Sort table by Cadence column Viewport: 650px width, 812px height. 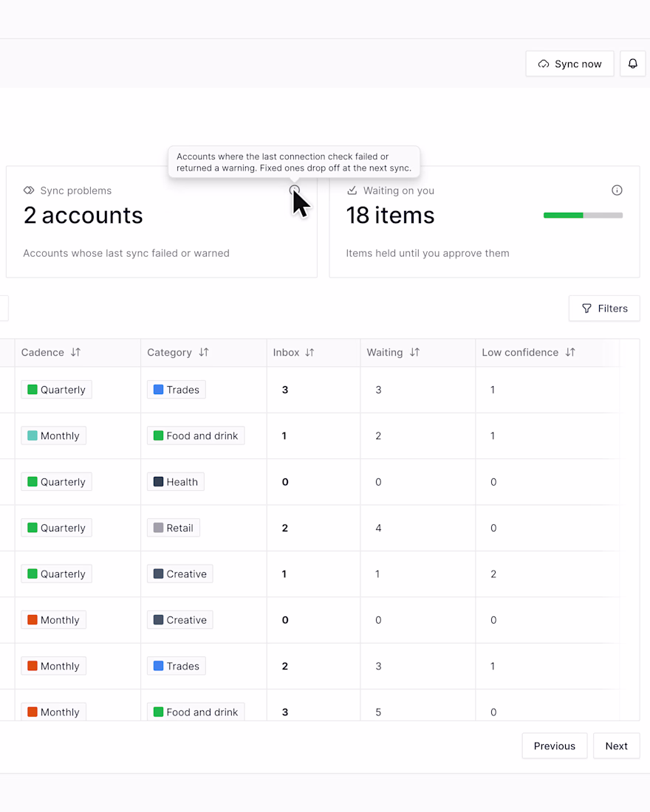point(75,352)
